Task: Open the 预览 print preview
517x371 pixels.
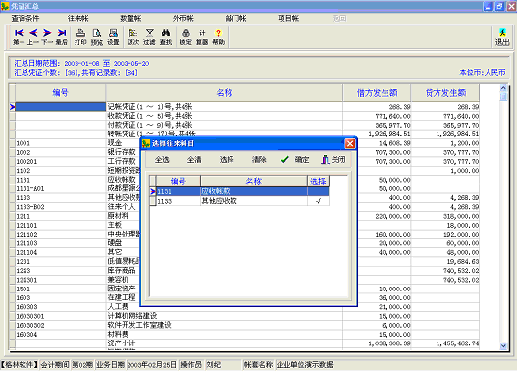Action: [97, 37]
